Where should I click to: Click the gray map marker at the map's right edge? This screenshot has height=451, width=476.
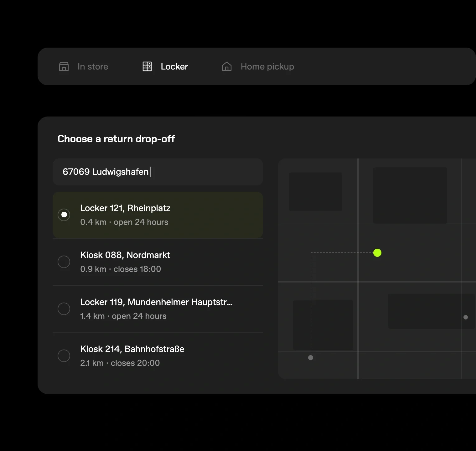(x=466, y=317)
